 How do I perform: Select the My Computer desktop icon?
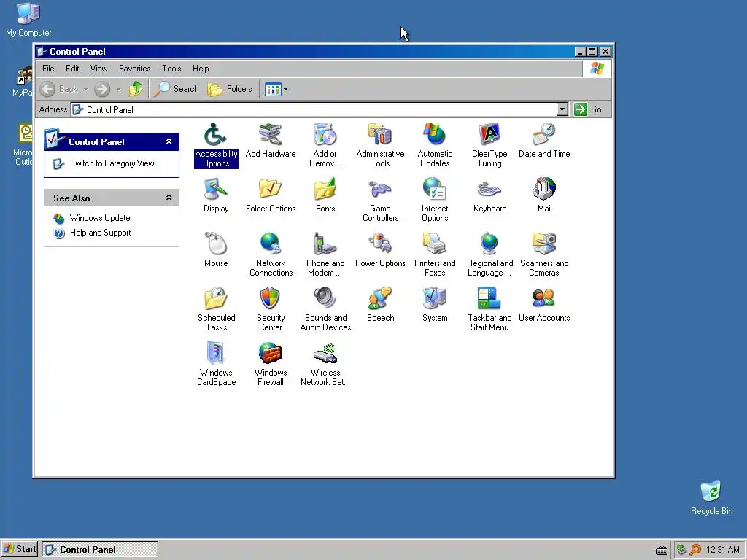pyautogui.click(x=28, y=19)
